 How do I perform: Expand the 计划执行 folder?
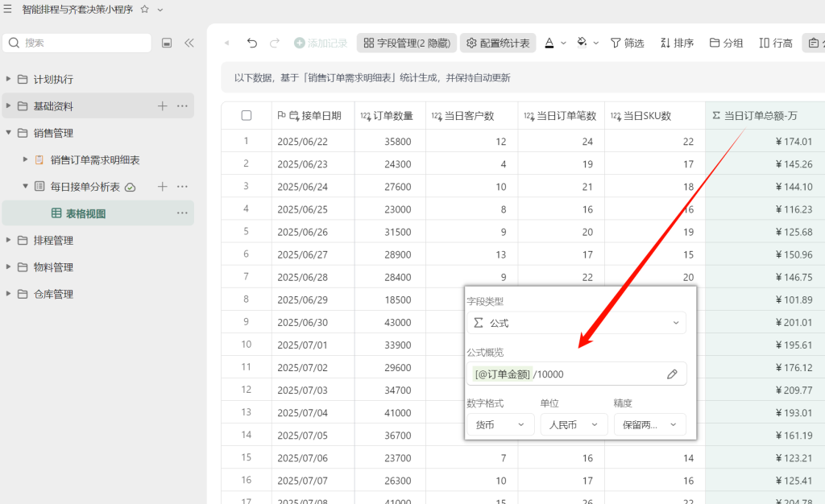8,79
